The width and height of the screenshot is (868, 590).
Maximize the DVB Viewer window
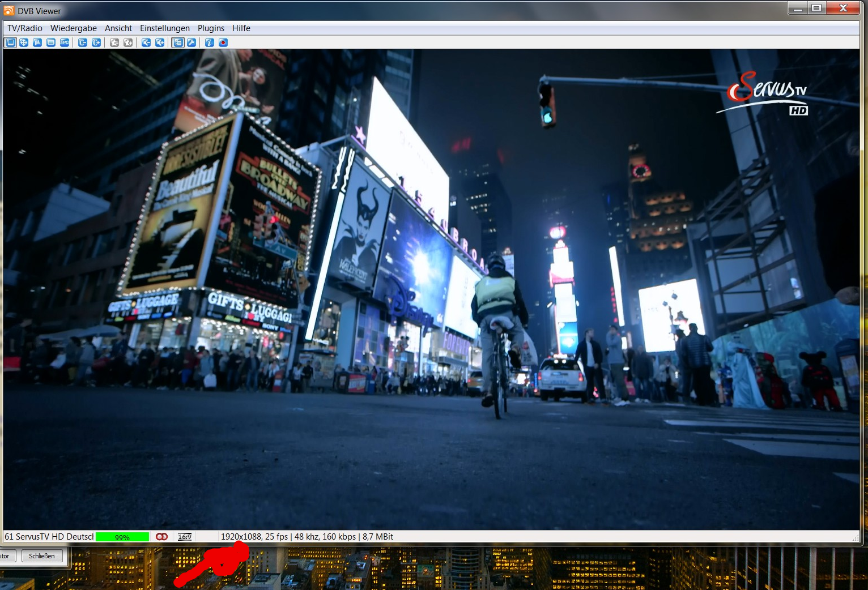tap(816, 8)
